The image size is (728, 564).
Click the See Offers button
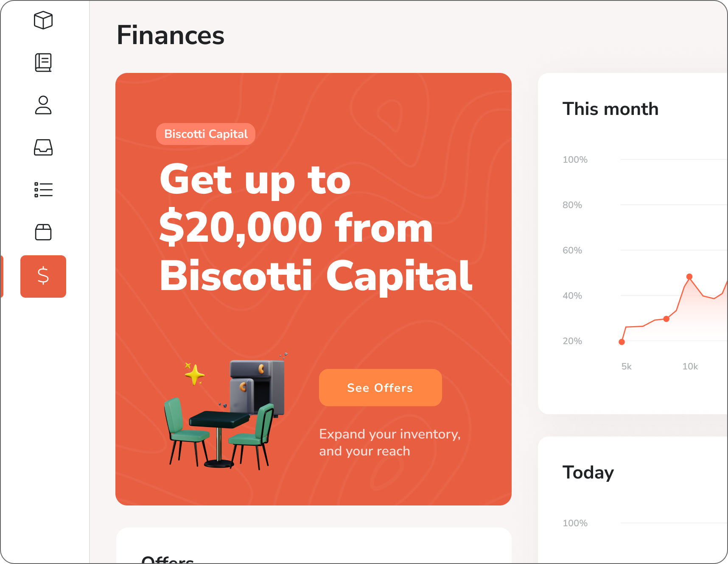pyautogui.click(x=380, y=387)
